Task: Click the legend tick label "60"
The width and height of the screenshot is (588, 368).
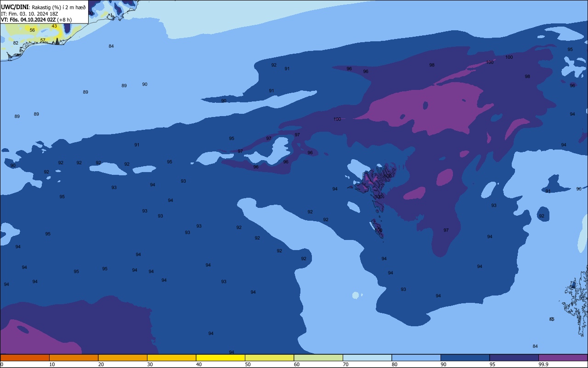Action: [x=297, y=364]
